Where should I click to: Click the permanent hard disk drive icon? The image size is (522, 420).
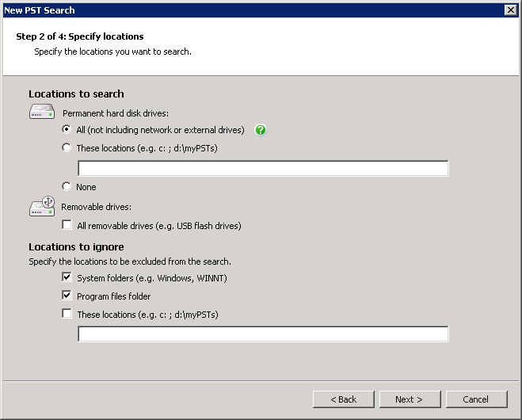coord(42,113)
